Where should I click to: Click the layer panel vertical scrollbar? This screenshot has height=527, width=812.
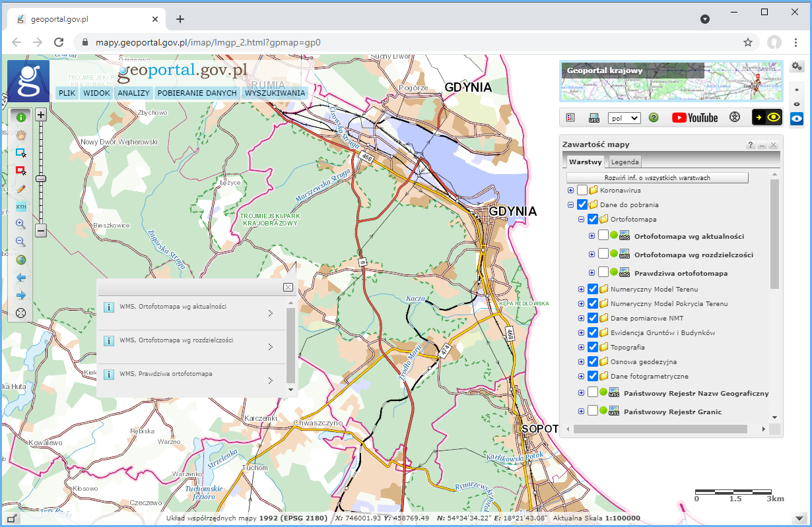pos(775,234)
